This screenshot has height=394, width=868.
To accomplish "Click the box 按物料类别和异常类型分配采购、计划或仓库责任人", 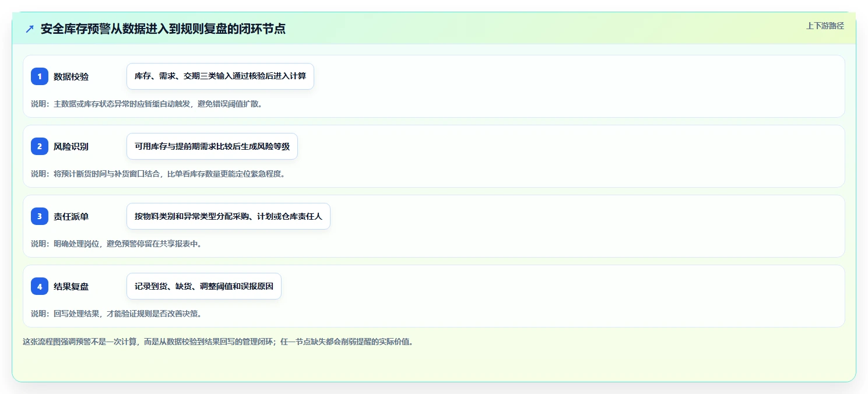I will [x=229, y=216].
